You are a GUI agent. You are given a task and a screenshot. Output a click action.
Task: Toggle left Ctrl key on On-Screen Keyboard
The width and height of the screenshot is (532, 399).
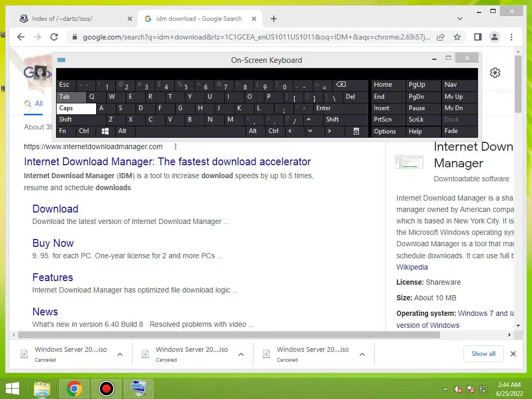[86, 131]
